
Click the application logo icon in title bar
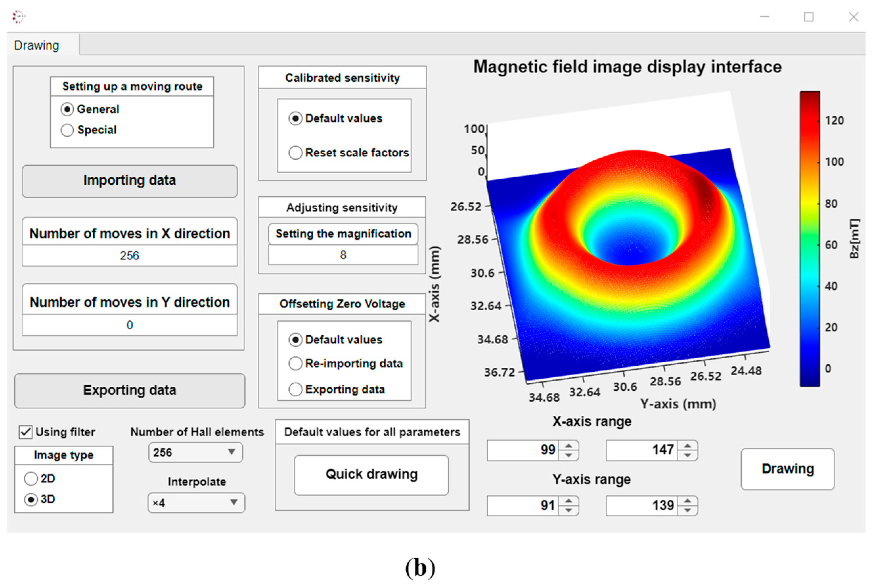[18, 17]
